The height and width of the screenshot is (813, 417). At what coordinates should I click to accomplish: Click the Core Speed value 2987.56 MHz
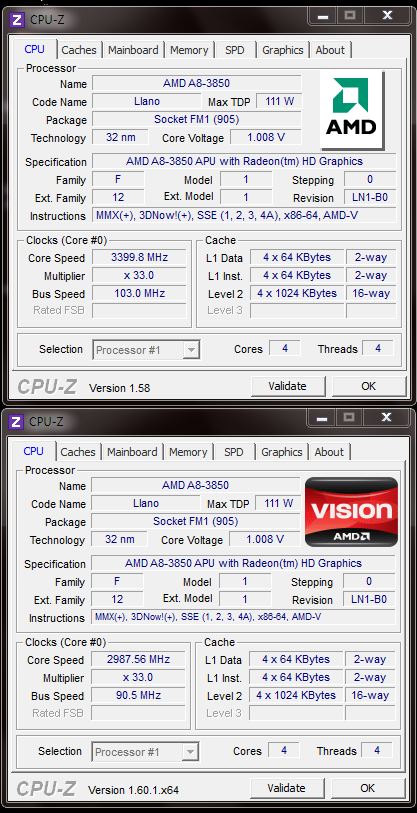pos(138,659)
